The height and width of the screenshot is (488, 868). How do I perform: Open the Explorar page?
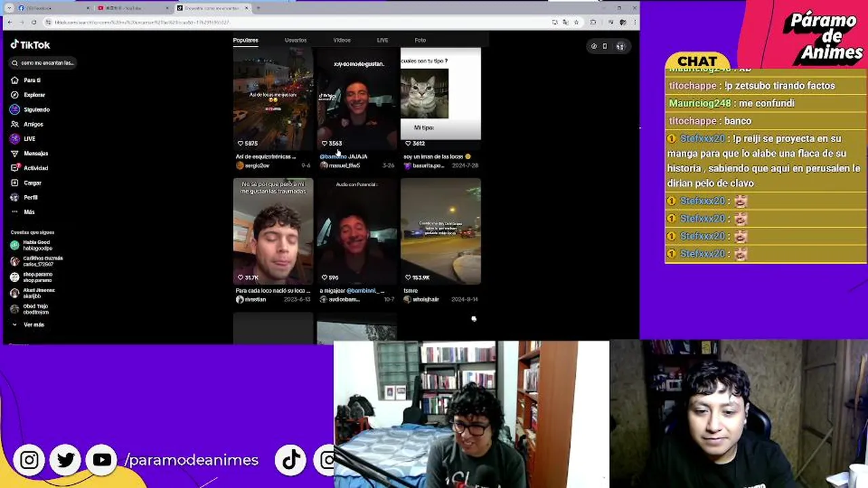click(28, 95)
